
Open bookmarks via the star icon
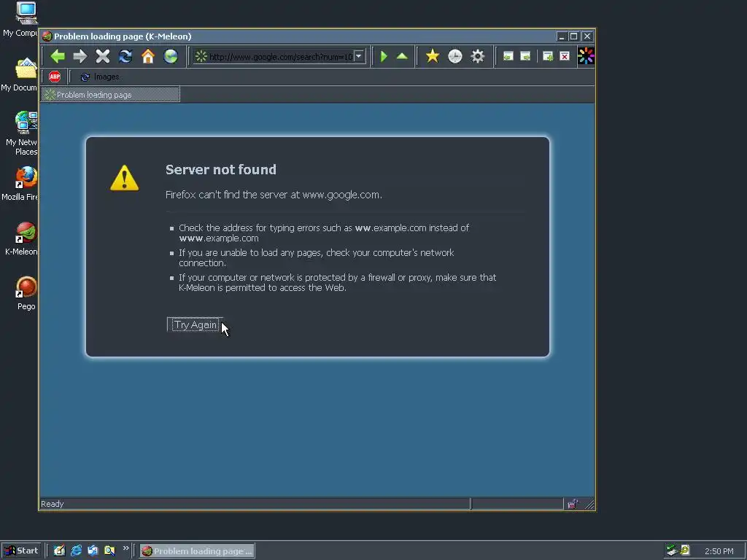[432, 56]
